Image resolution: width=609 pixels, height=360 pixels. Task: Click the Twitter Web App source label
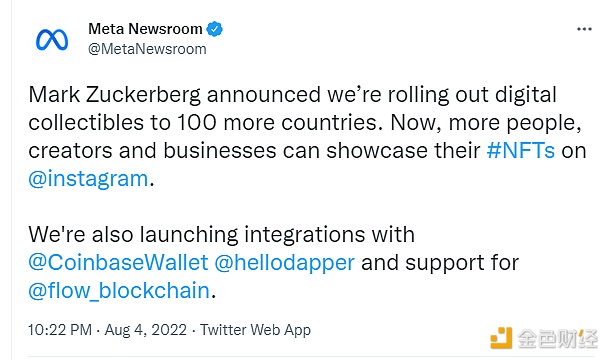[x=255, y=330]
